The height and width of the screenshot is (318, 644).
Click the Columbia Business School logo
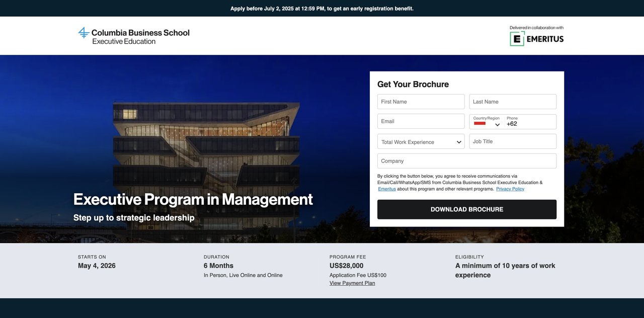(x=134, y=36)
